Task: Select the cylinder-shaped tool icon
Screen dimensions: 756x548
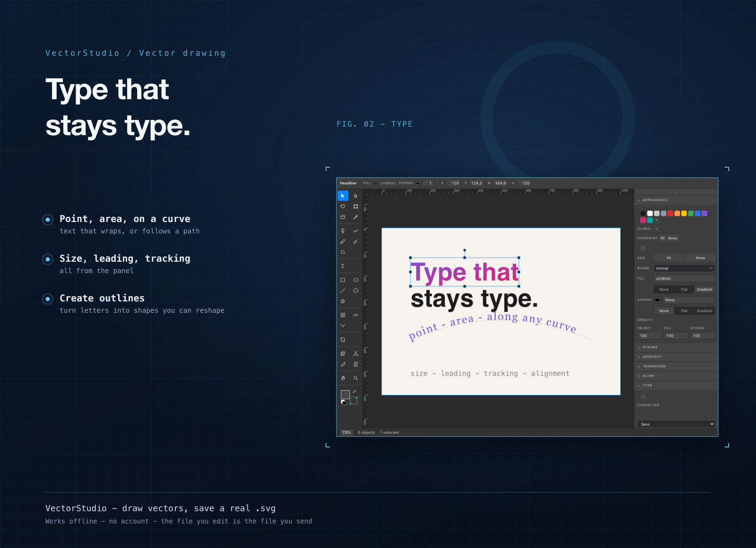Action: coord(343,217)
